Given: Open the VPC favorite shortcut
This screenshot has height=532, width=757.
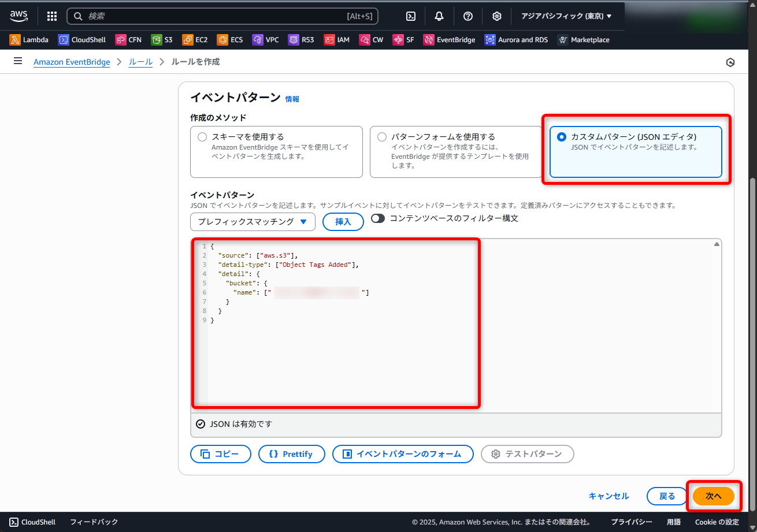Looking at the screenshot, I should tap(266, 40).
